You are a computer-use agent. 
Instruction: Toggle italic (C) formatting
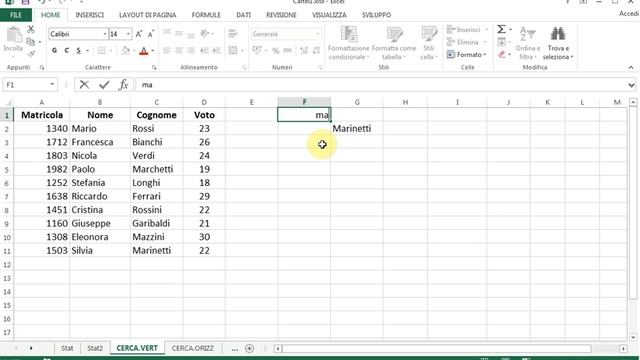click(67, 51)
